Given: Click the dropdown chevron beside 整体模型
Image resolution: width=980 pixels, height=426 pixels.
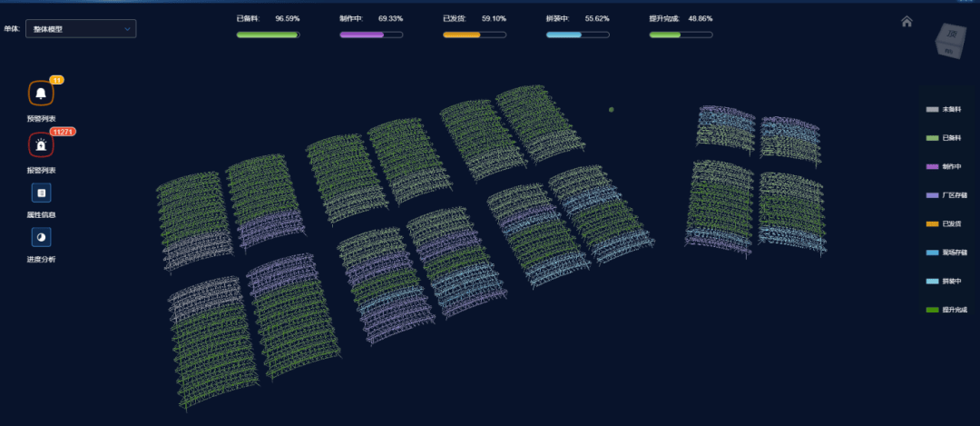Looking at the screenshot, I should (x=127, y=29).
